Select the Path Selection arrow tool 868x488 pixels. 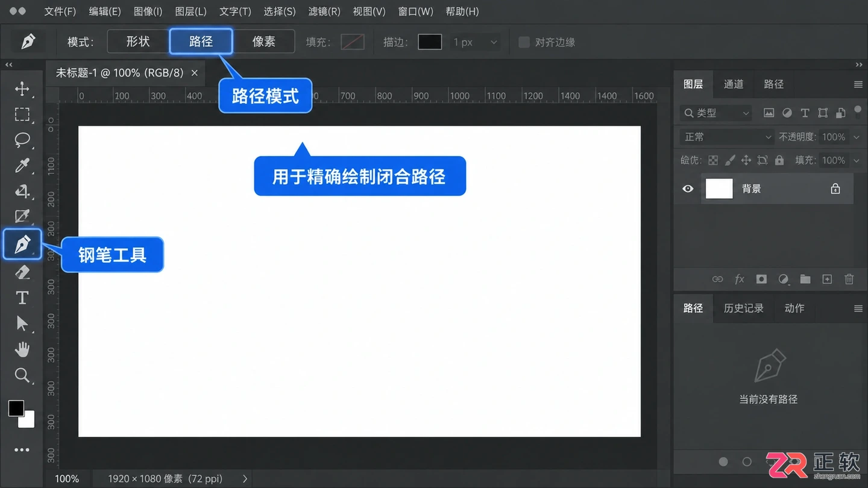(22, 324)
